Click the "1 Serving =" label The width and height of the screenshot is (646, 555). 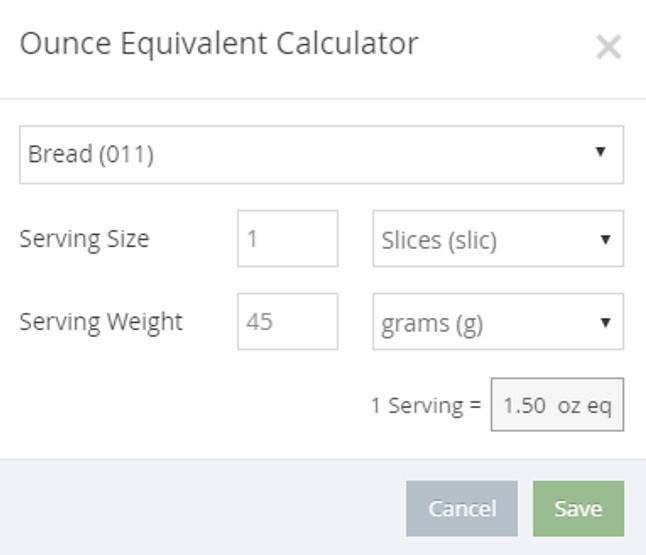coord(425,406)
